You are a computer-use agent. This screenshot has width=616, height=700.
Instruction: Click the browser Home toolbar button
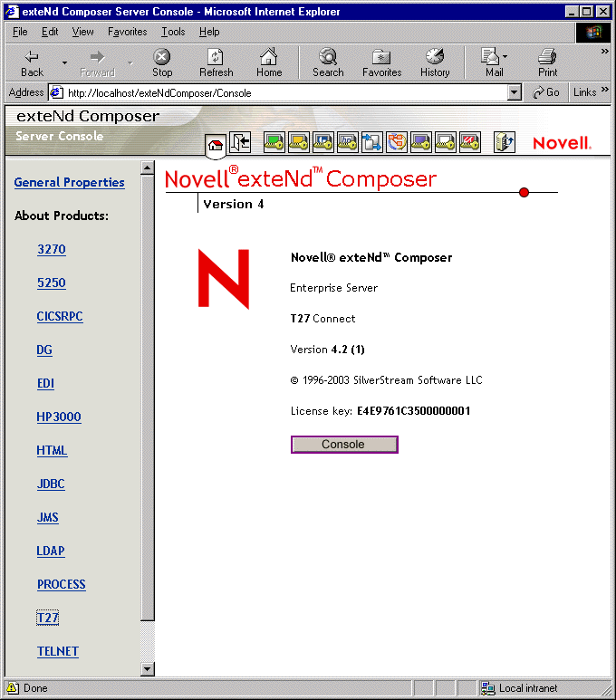(x=269, y=63)
